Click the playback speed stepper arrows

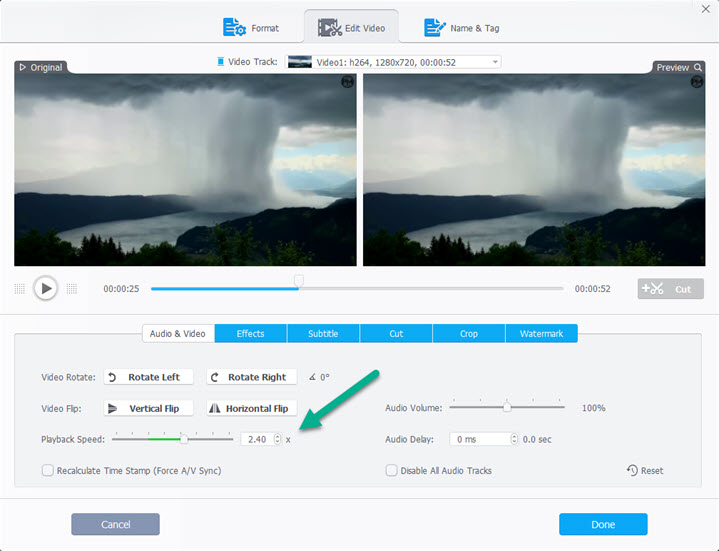tap(277, 439)
